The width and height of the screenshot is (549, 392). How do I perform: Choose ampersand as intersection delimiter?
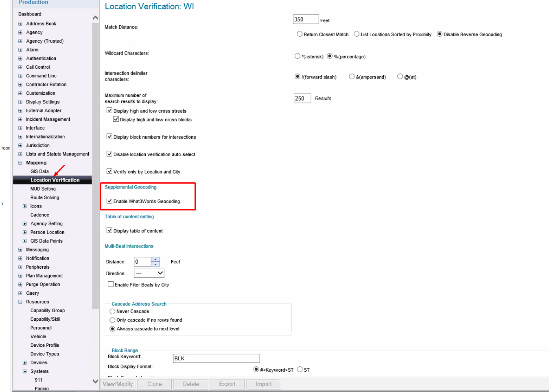(352, 77)
